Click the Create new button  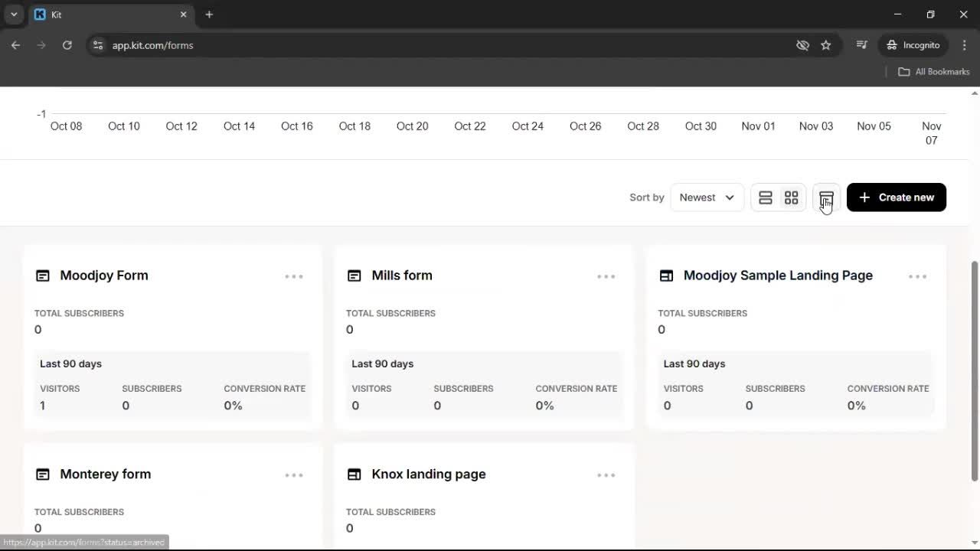896,197
